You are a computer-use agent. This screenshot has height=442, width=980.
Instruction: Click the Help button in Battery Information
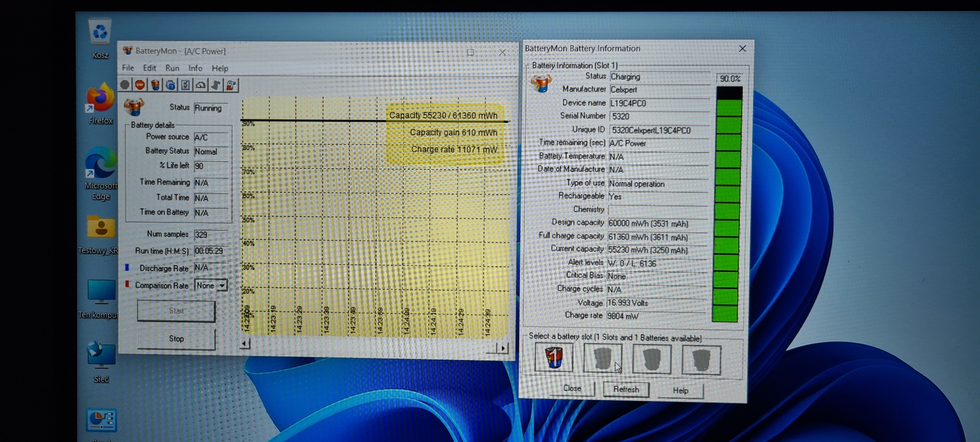pos(680,391)
